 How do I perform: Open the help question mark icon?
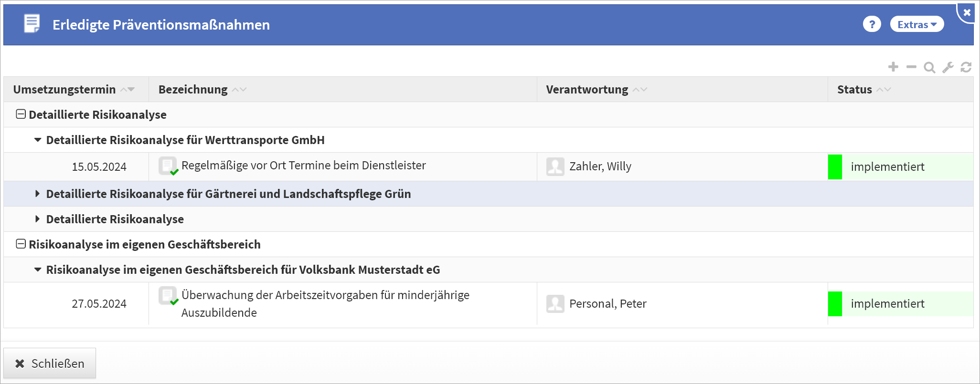pos(872,24)
